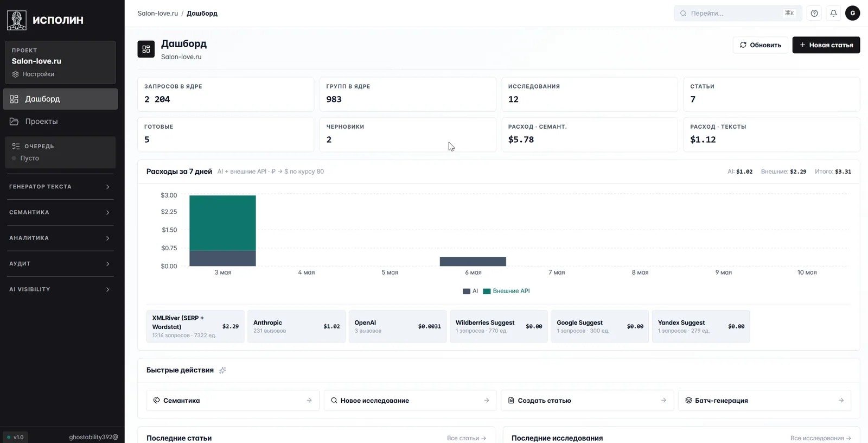
Task: Expand the AI Visibility section
Action: (60, 289)
